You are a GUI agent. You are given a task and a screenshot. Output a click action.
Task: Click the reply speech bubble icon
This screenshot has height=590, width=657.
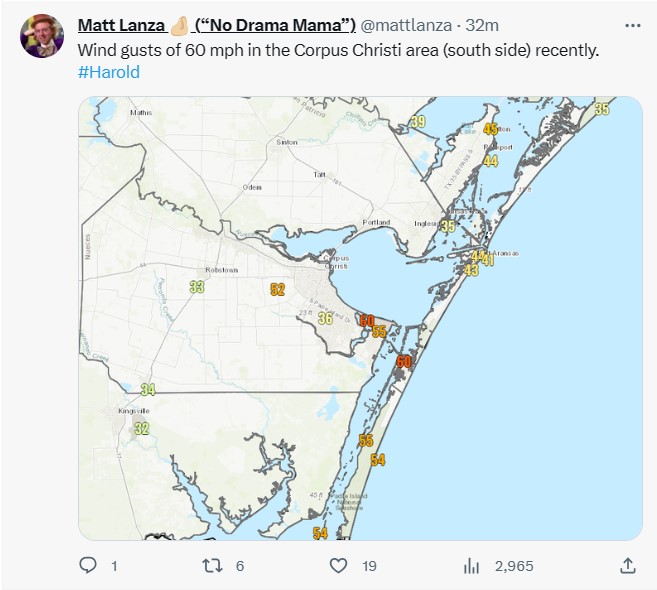pos(88,566)
